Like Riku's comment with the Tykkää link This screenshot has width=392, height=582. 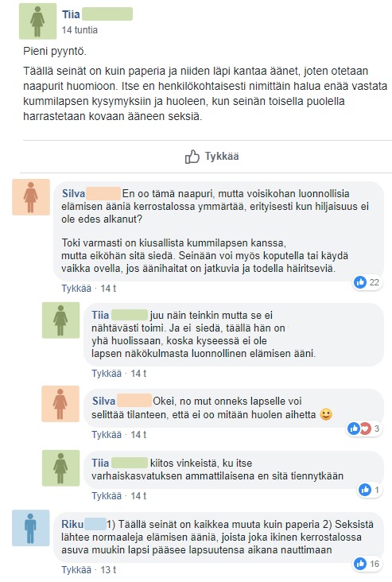[x=76, y=570]
